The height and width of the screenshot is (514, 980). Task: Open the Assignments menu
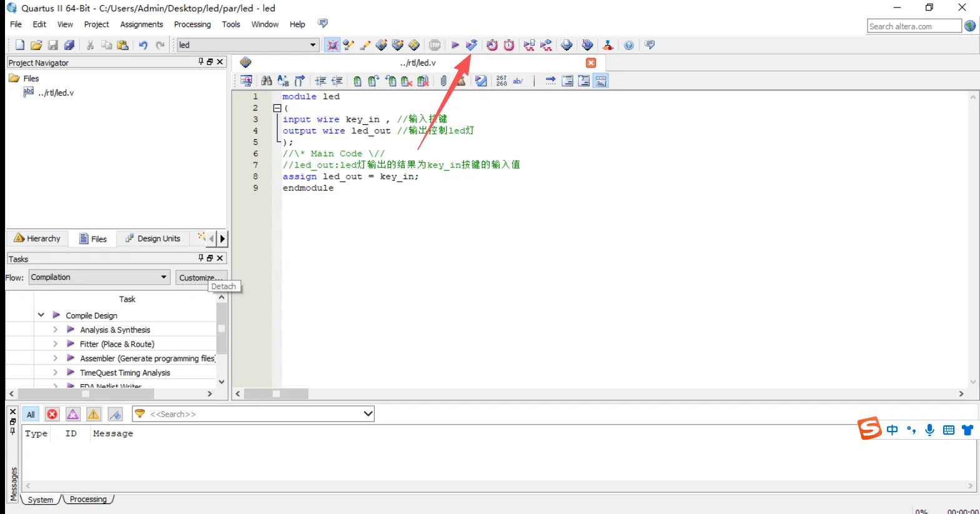coord(142,24)
